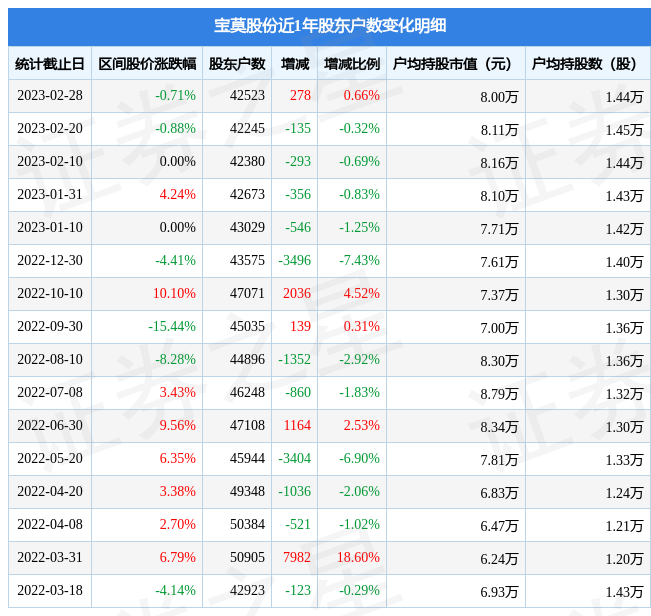Image resolution: width=651 pixels, height=616 pixels.
Task: Click average holding value 6.93万
Action: (x=499, y=592)
